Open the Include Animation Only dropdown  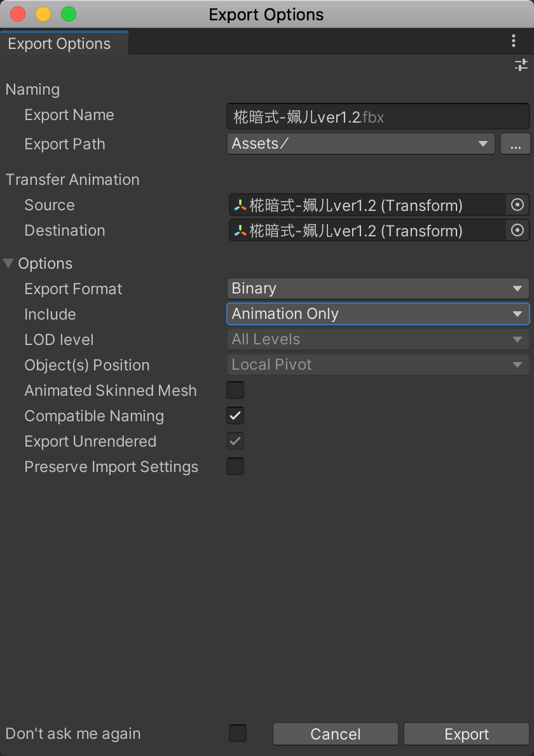(378, 314)
